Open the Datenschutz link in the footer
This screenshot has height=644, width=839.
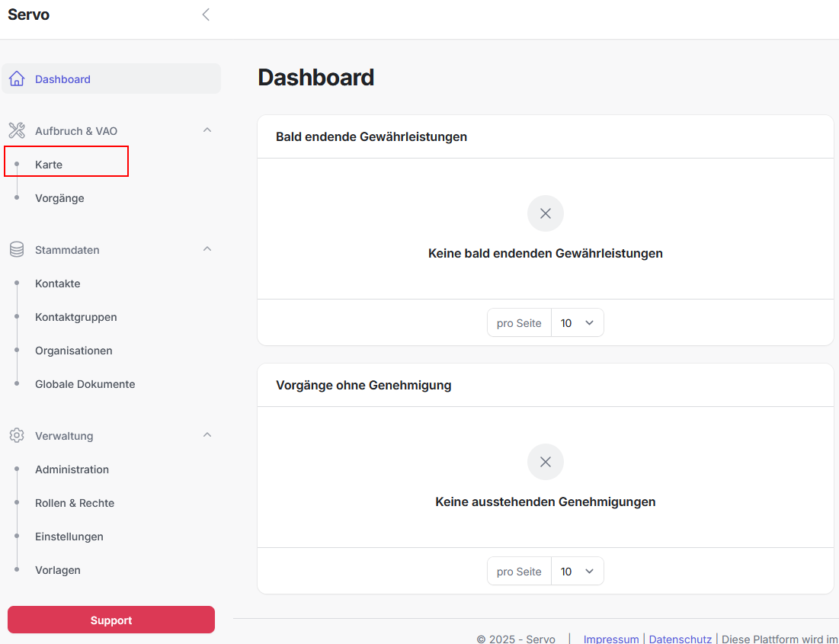(x=680, y=639)
